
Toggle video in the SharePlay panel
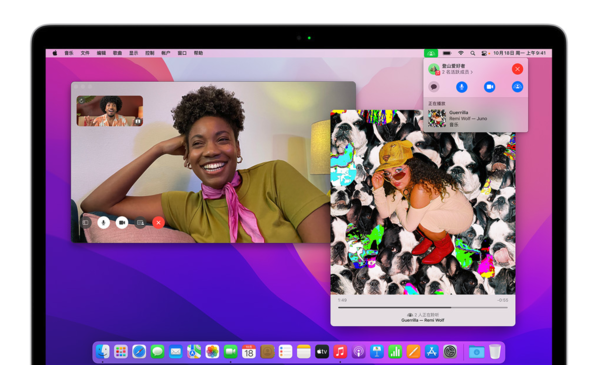click(x=489, y=87)
